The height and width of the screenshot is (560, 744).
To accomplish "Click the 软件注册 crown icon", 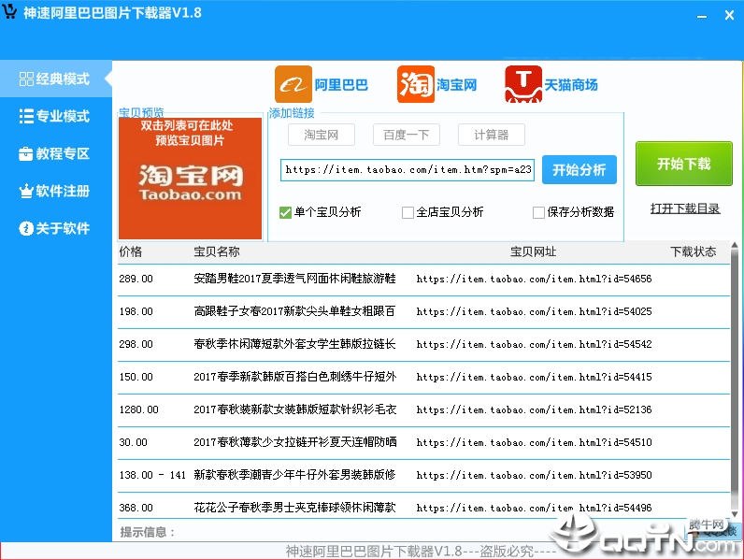I will click(x=25, y=192).
